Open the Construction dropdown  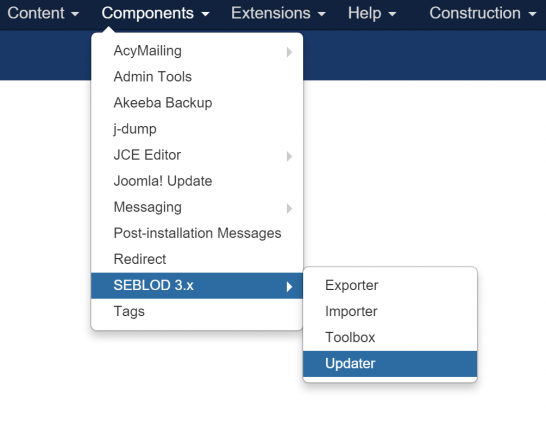(482, 13)
